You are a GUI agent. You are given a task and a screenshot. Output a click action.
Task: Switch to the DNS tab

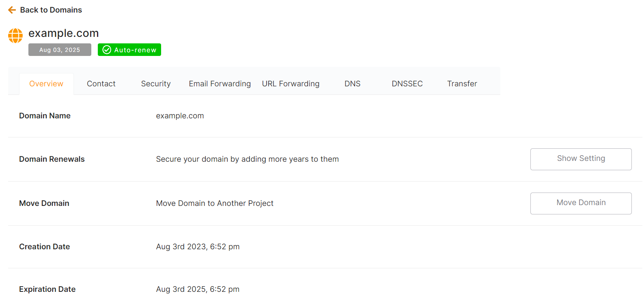point(352,84)
